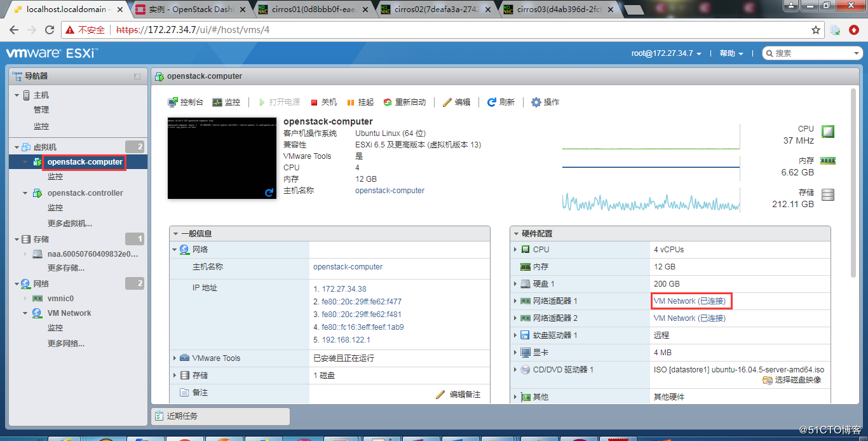Image resolution: width=868 pixels, height=441 pixels.
Task: Click the Monitor toolbar button with chart icon
Action: 226,102
